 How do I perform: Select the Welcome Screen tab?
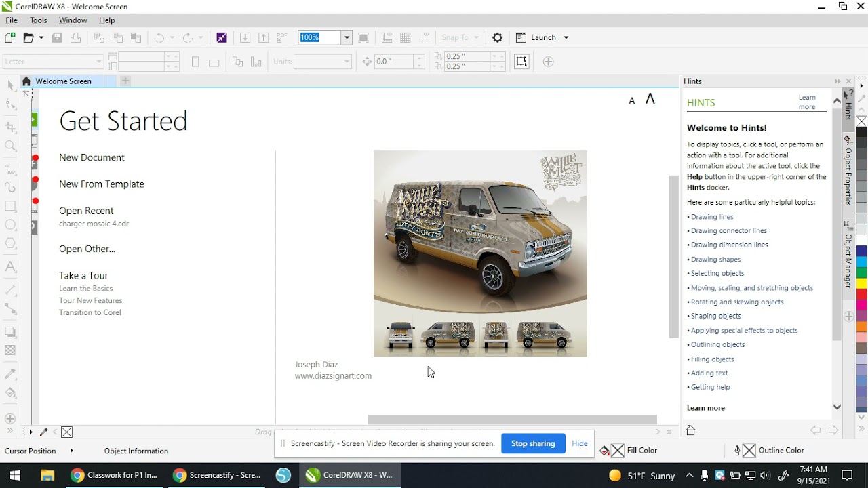pyautogui.click(x=63, y=81)
